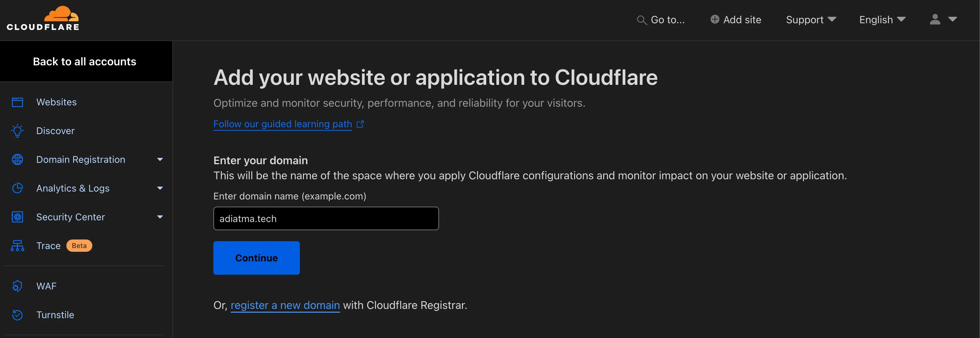Image resolution: width=980 pixels, height=338 pixels.
Task: Select Domain Registration in the sidebar
Action: 81,159
